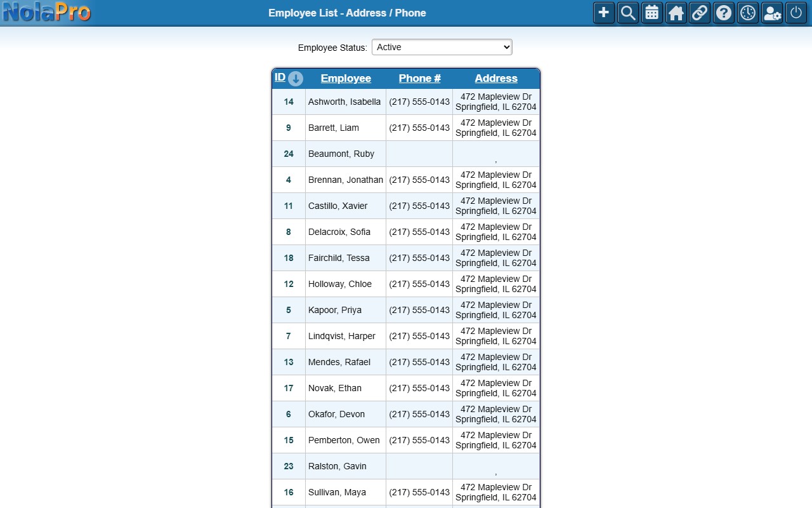The width and height of the screenshot is (812, 508).
Task: Open help question mark icon
Action: tap(724, 13)
